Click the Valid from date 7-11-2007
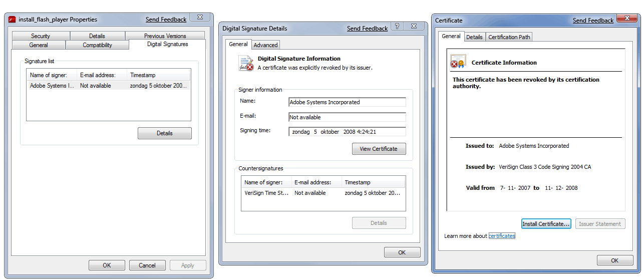Screen dimensions: 644x279 click(515, 188)
